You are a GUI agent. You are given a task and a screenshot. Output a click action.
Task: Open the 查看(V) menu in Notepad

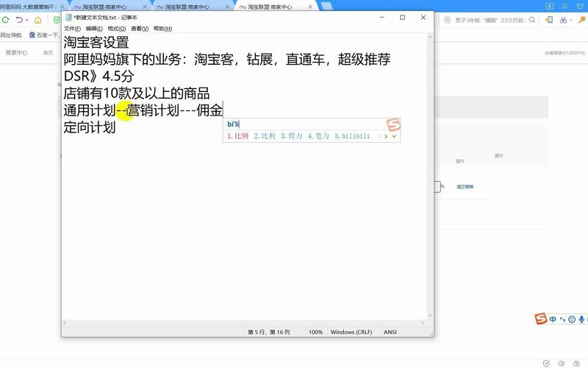(140, 29)
